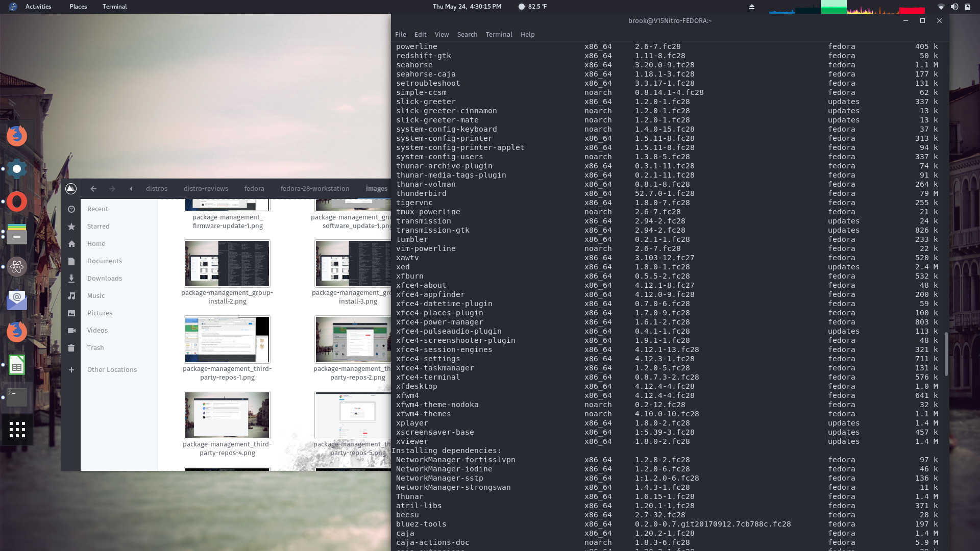Open Starred via its star icon
Screen dimensions: 980x551
71,227
